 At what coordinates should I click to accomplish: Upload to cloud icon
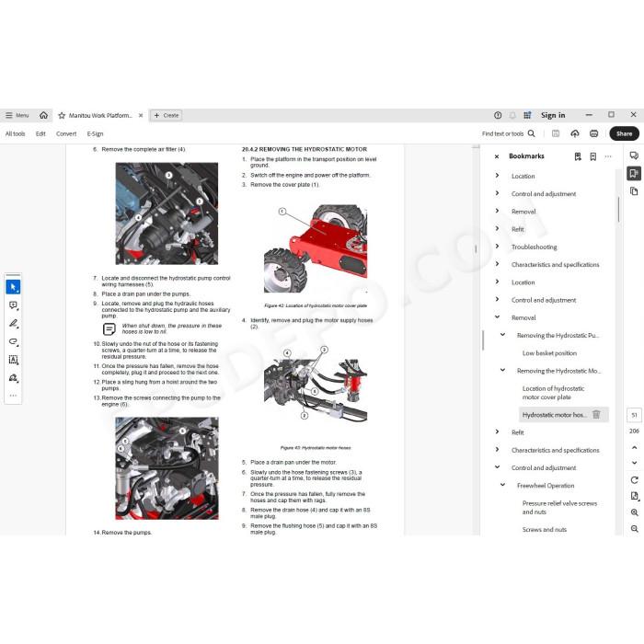click(x=575, y=133)
